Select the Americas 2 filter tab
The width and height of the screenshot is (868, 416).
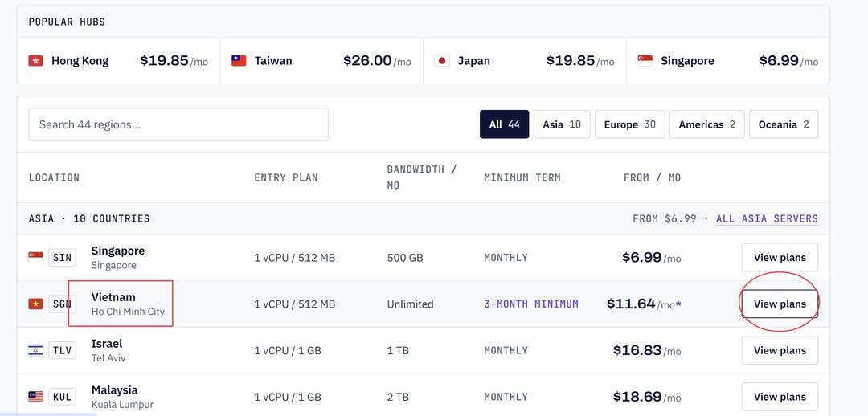[707, 124]
